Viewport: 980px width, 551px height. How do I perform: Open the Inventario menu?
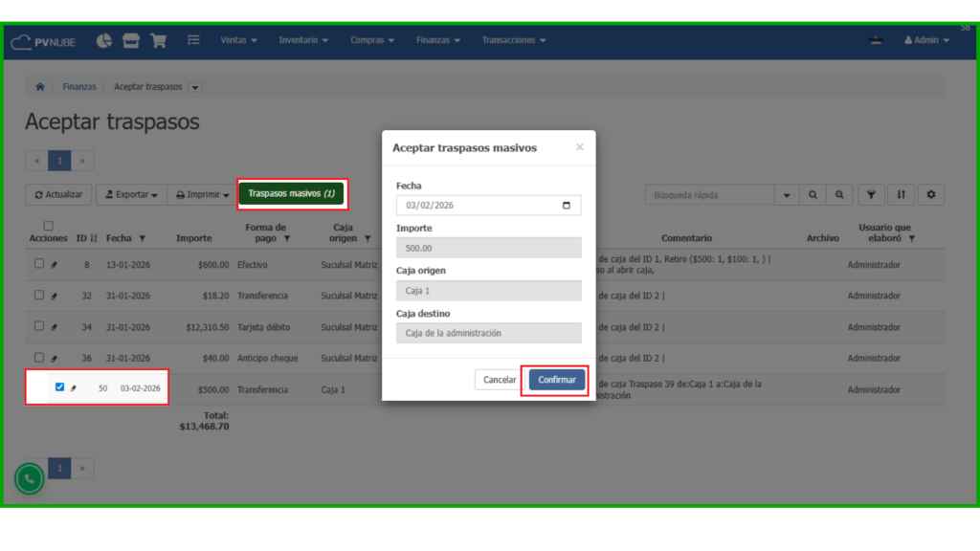point(303,40)
